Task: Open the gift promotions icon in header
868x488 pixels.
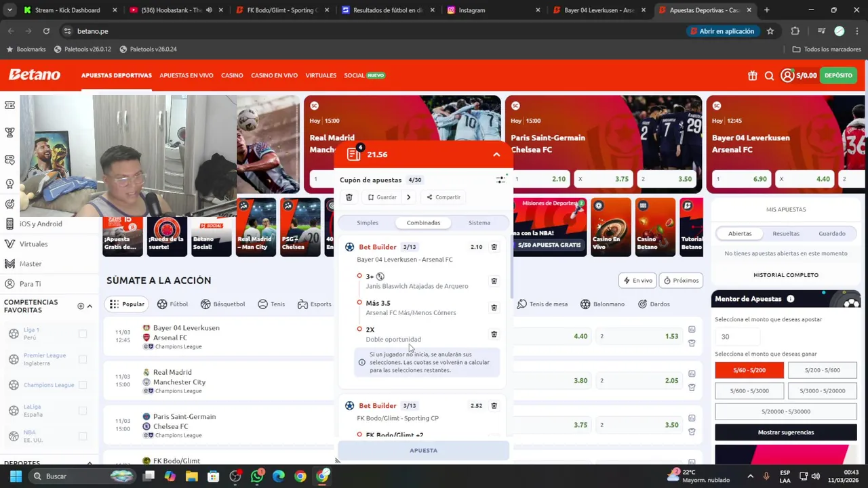Action: [x=752, y=76]
